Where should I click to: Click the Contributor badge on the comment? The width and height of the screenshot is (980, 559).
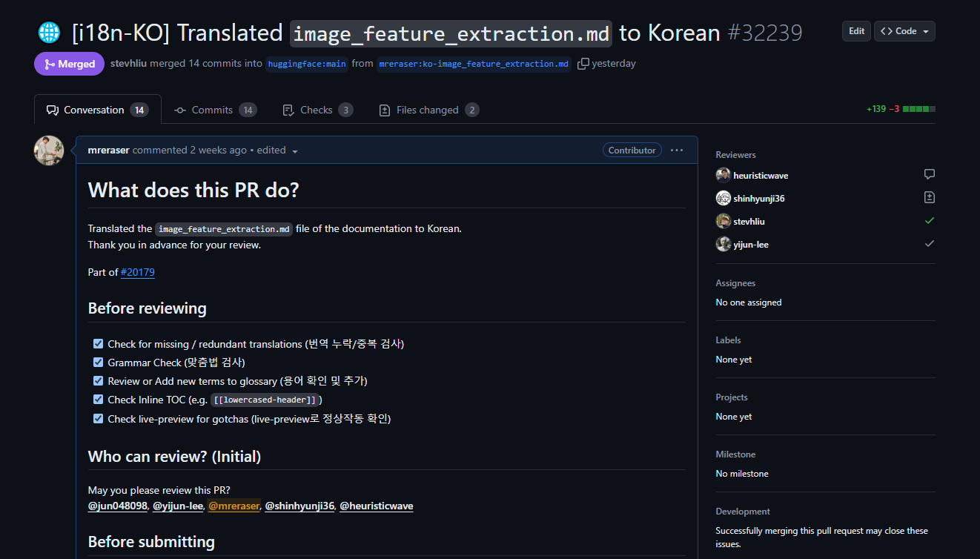pos(632,150)
